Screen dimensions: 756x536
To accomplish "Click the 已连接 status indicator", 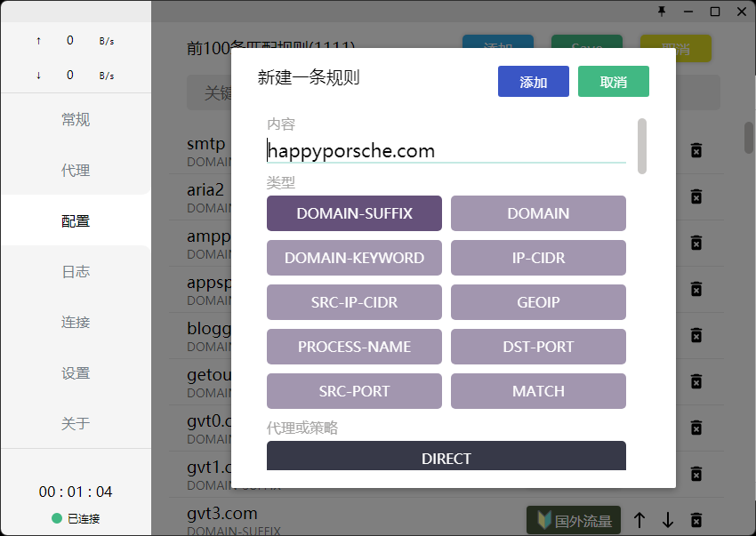I will pyautogui.click(x=76, y=518).
